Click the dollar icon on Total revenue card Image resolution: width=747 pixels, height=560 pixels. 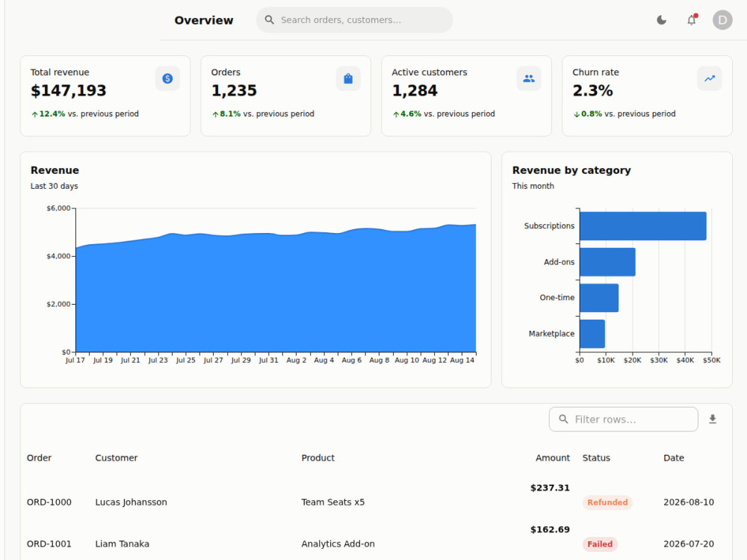[167, 78]
